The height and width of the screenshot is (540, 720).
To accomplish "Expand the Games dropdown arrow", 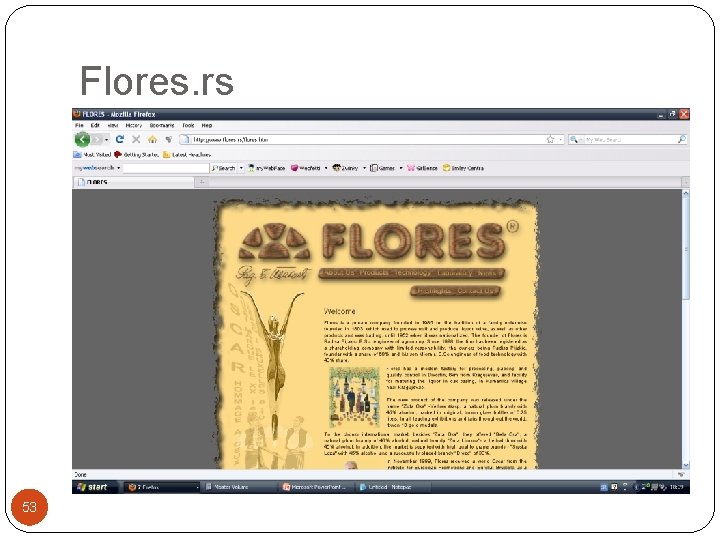I will pos(401,168).
